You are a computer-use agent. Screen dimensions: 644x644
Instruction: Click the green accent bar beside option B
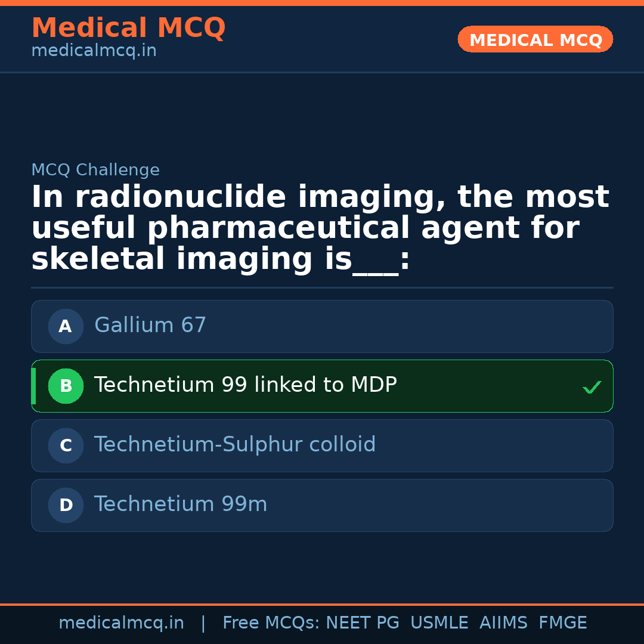point(33,386)
